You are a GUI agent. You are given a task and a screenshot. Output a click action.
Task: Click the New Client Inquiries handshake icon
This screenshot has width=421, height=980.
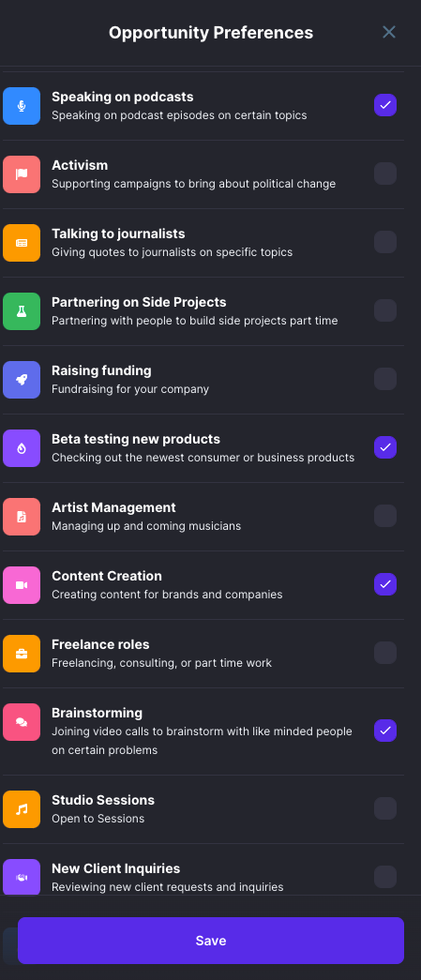pos(22,877)
